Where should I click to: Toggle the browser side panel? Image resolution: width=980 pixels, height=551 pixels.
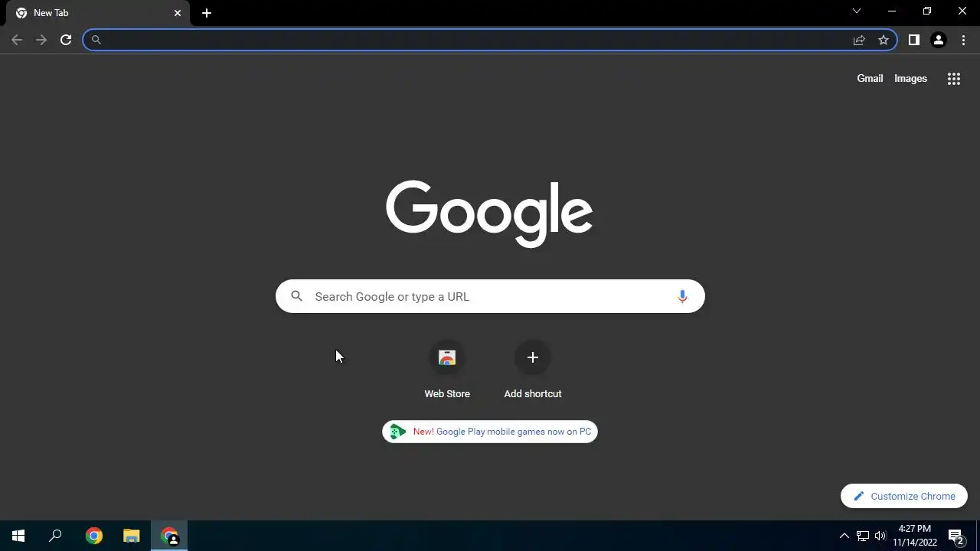(913, 40)
